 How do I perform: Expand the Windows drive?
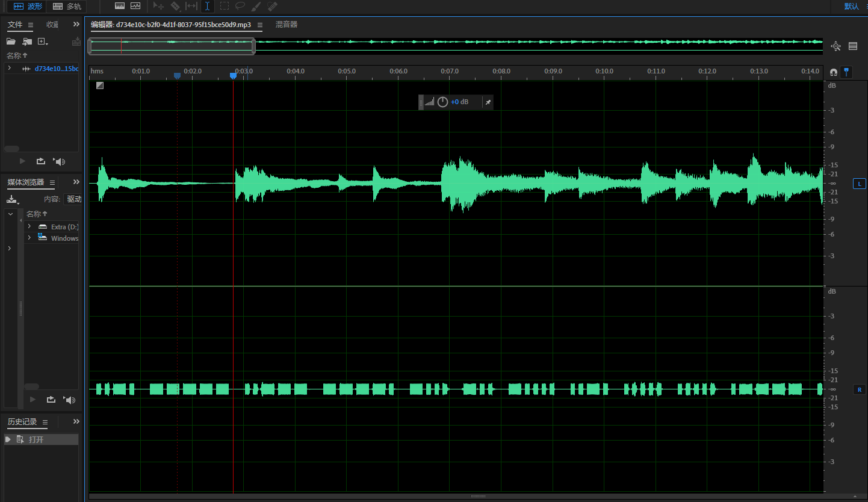(x=29, y=238)
